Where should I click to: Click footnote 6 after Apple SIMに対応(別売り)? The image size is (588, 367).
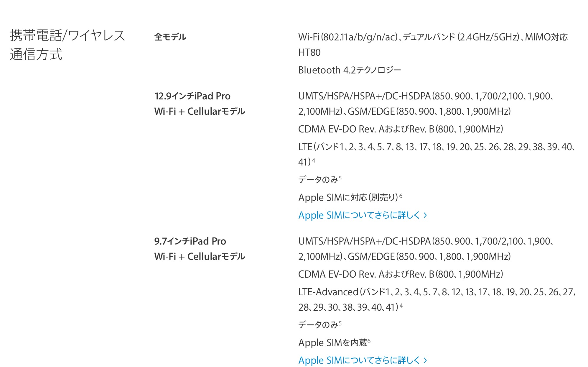coord(401,196)
